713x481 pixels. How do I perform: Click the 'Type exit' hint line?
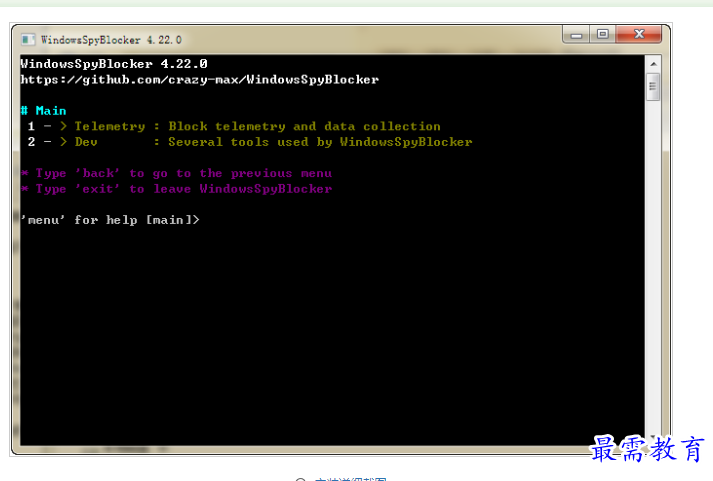pos(176,189)
